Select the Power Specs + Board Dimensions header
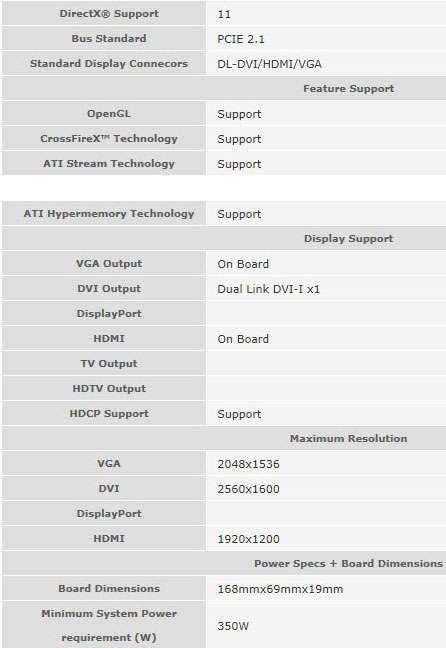Screen dimensions: 446x648 (x=348, y=564)
